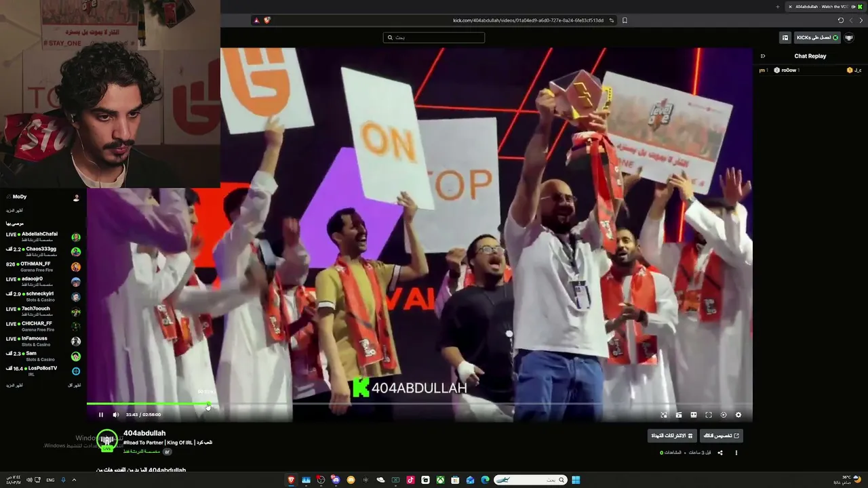Click the 31:43 / 02:58:00 time display
The image size is (868, 488).
143,415
